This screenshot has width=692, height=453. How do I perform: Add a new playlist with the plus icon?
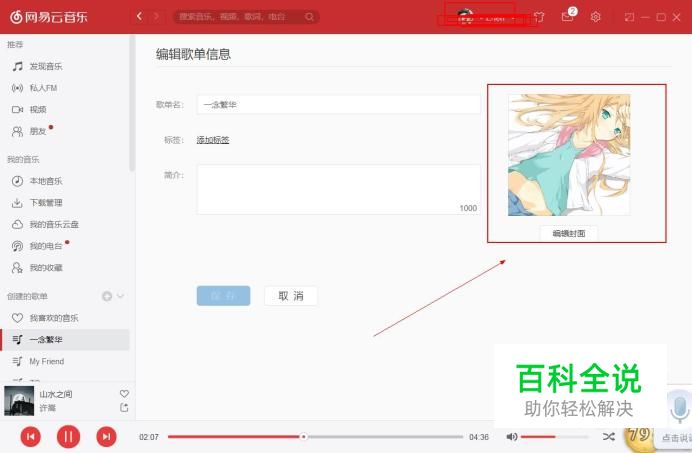pos(107,296)
